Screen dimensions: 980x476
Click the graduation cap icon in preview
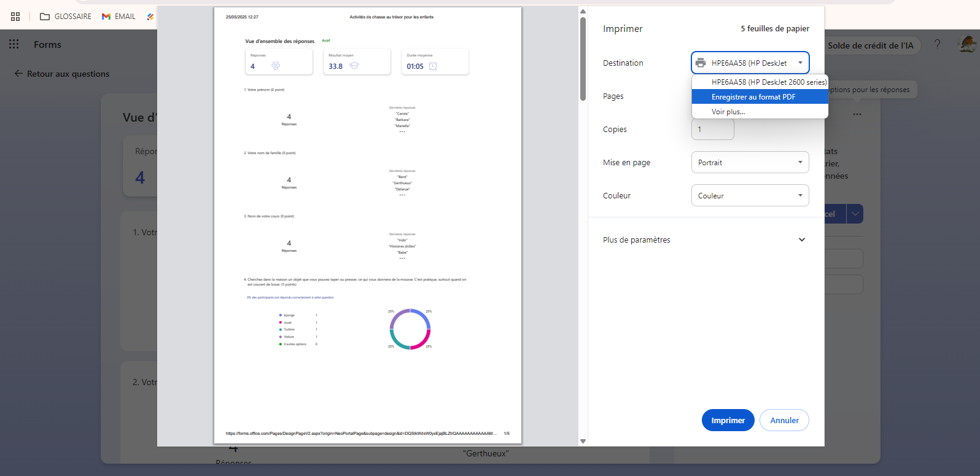pos(354,66)
